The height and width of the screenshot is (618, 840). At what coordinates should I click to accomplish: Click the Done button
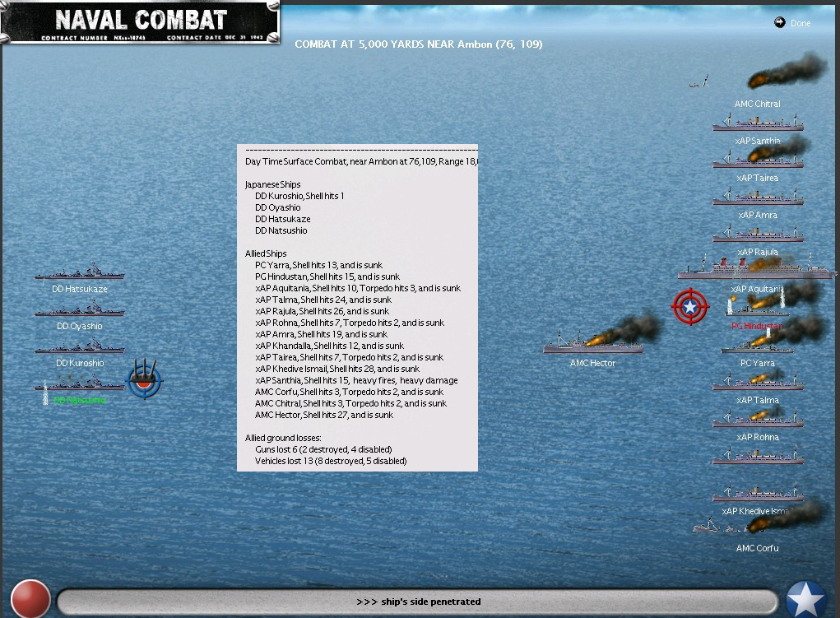(x=801, y=23)
